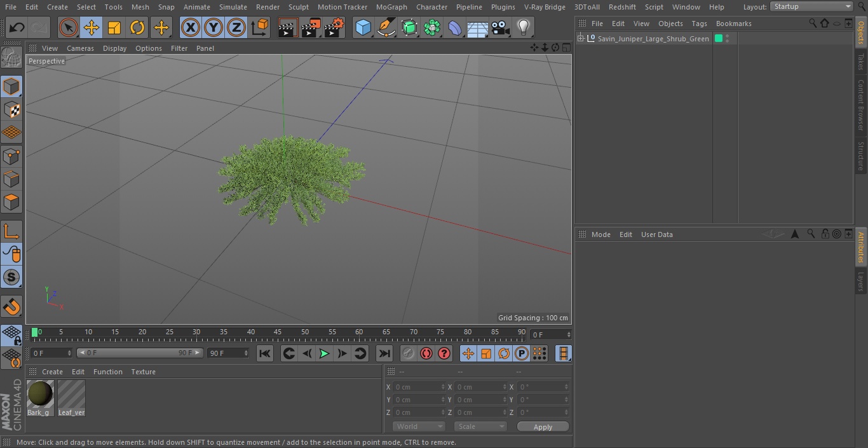Expand Savin_Juniper_Large_Shrub_Green object tree
The width and height of the screenshot is (868, 448).
click(x=580, y=39)
